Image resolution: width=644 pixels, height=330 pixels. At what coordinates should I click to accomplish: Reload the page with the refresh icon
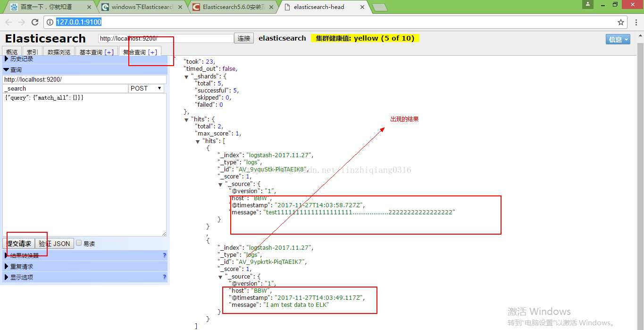(x=35, y=22)
